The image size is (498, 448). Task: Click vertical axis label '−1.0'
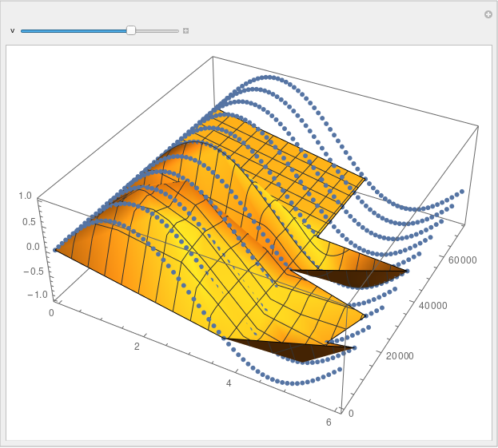tap(38, 295)
